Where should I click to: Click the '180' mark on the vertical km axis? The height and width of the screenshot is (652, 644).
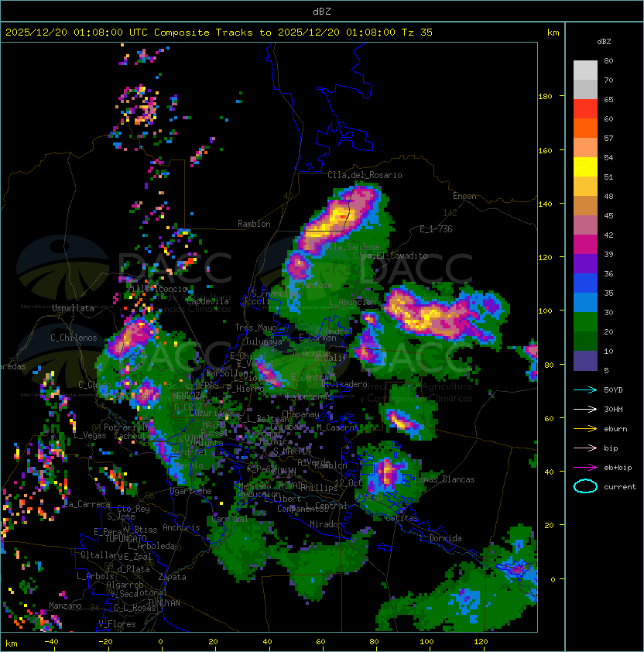tap(545, 97)
